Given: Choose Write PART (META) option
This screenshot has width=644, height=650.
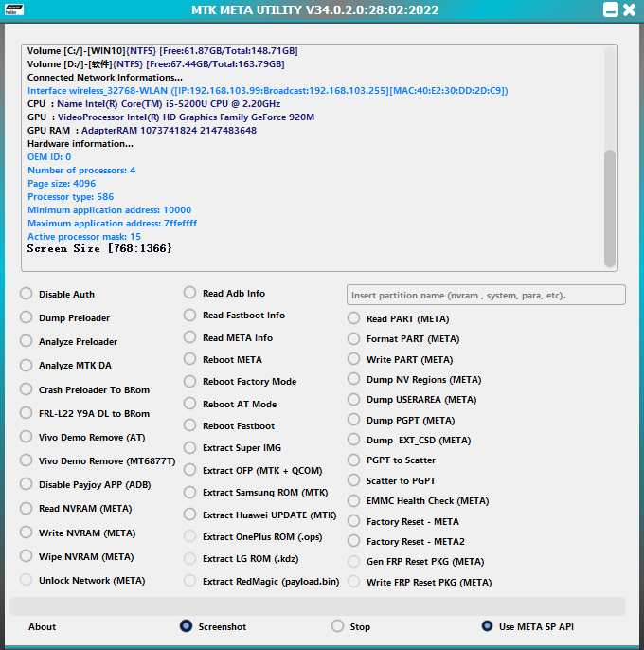Looking at the screenshot, I should [x=353, y=358].
